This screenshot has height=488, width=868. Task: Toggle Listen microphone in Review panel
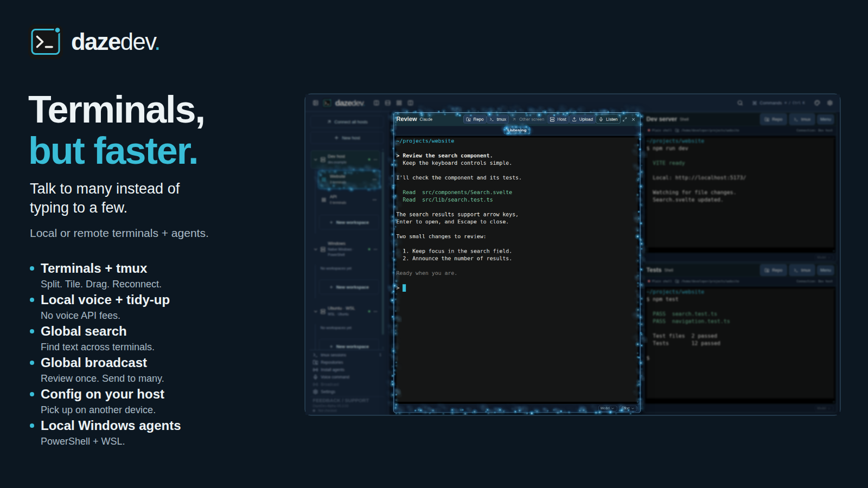tap(608, 119)
